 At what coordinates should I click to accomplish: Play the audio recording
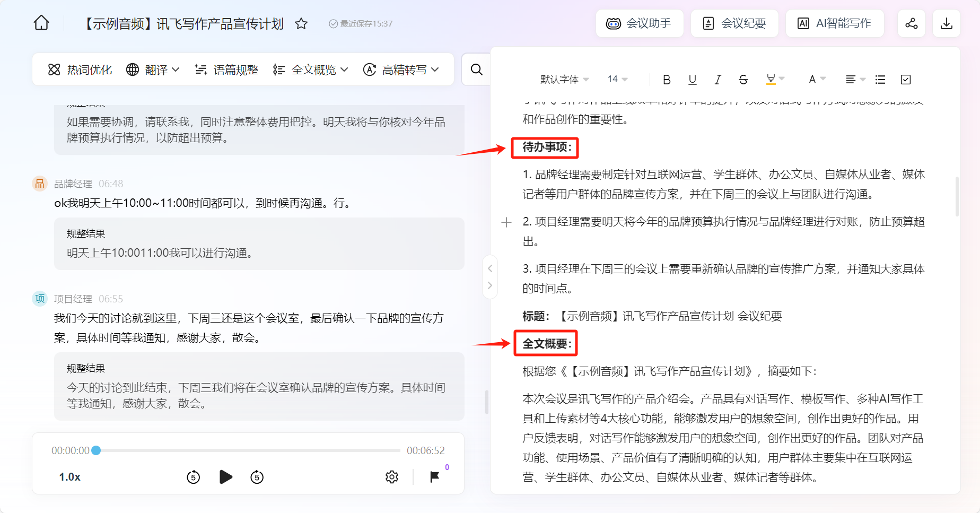pyautogui.click(x=226, y=477)
